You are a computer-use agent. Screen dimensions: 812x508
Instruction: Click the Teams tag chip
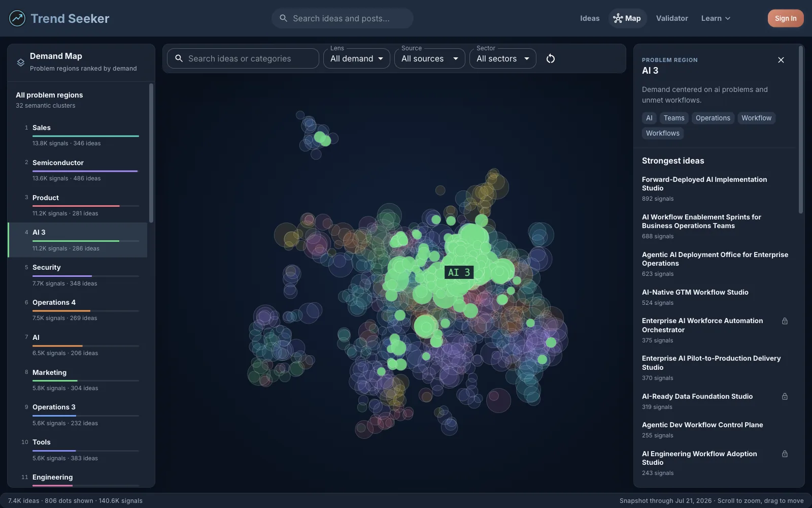point(674,118)
